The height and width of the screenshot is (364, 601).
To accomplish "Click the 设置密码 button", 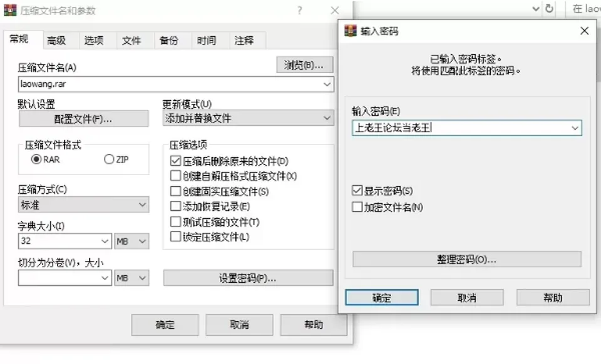I will (248, 278).
